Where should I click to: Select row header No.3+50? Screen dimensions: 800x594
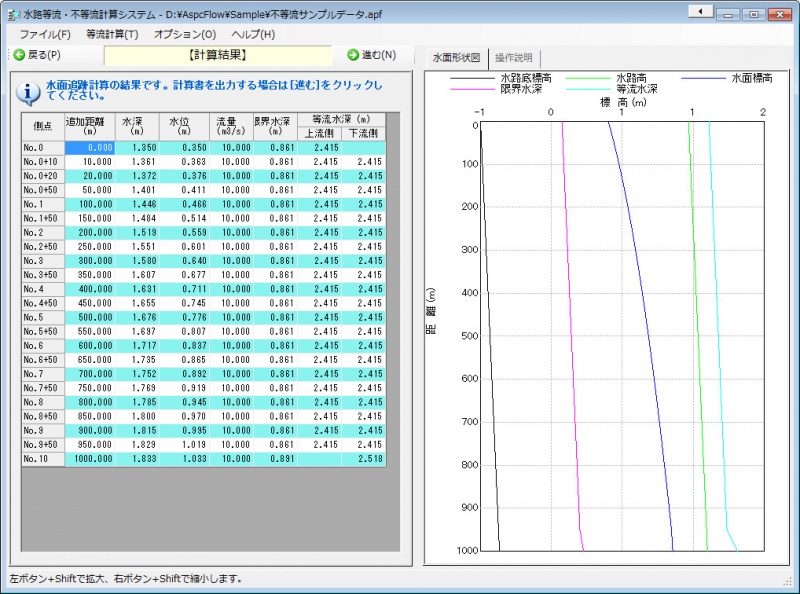pyautogui.click(x=43, y=275)
